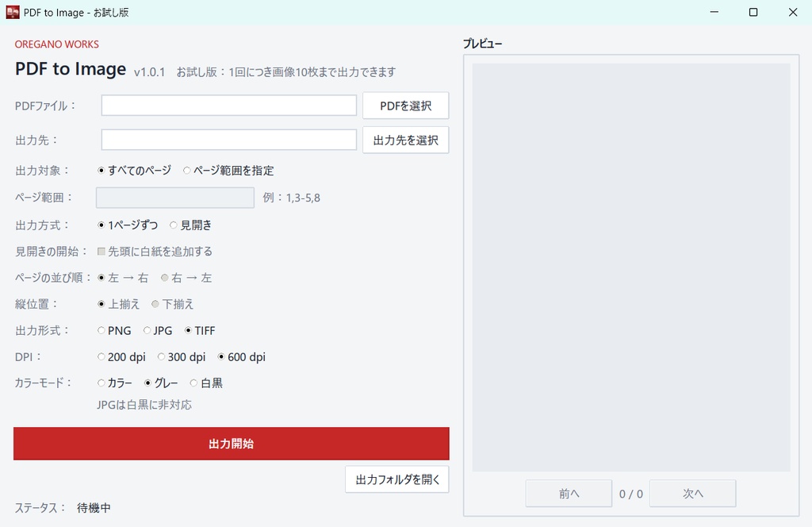Click the PDF to Image app icon in title bar
This screenshot has height=527, width=812.
(13, 12)
